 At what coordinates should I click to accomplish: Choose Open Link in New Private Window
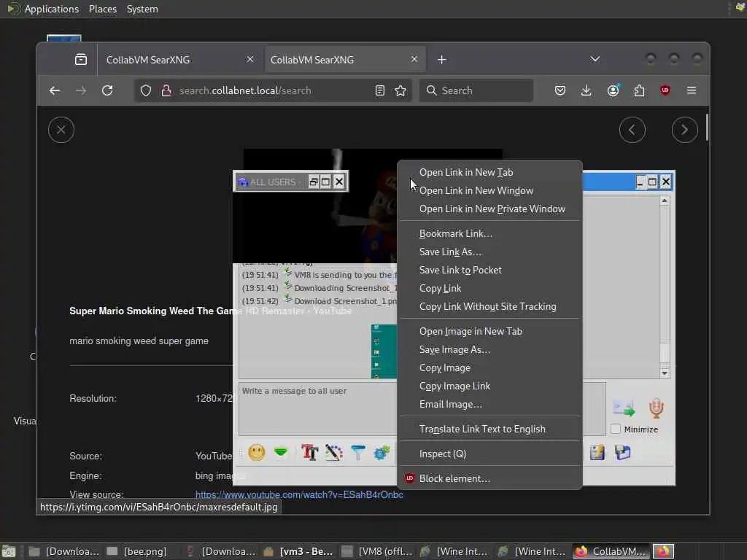tap(489, 209)
